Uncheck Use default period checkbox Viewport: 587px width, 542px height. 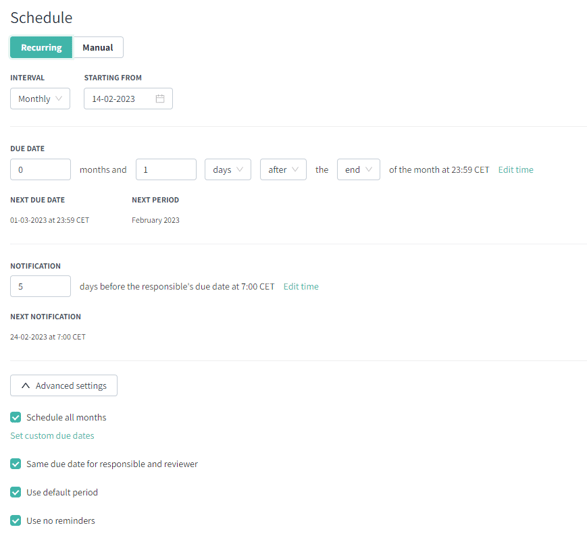(x=16, y=492)
